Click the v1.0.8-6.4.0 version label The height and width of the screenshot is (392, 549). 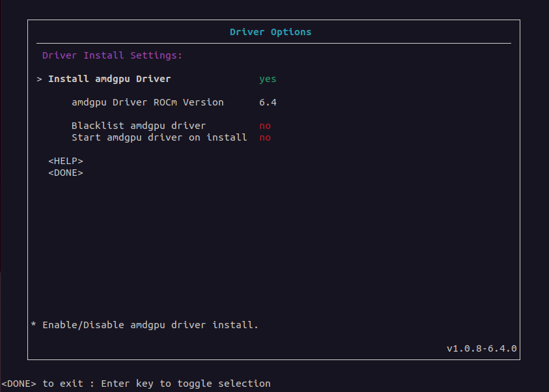[x=481, y=348]
